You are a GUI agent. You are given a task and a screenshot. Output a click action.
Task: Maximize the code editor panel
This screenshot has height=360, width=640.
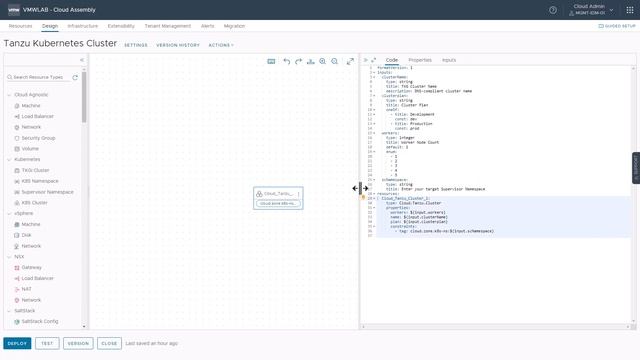(373, 60)
